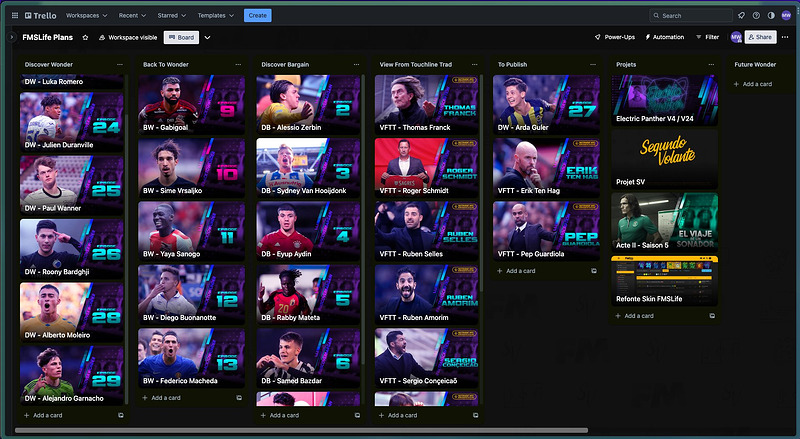Add a card to Future Wonder

tap(753, 84)
